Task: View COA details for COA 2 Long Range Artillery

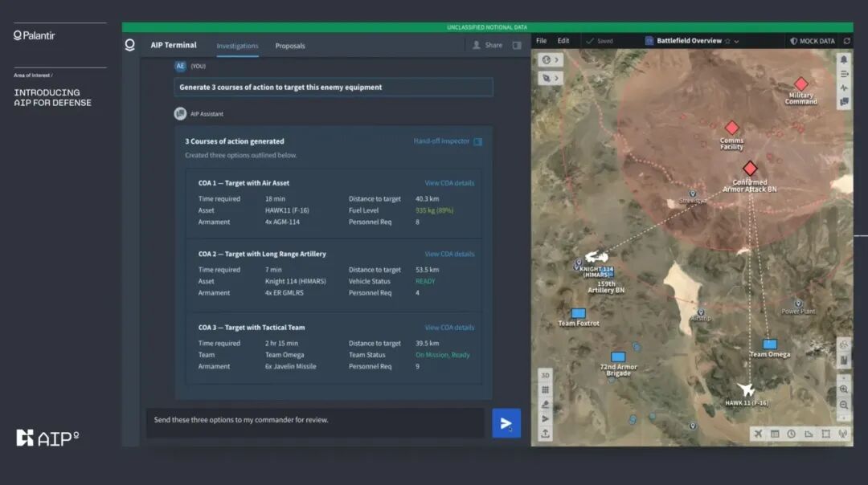Action: [449, 255]
